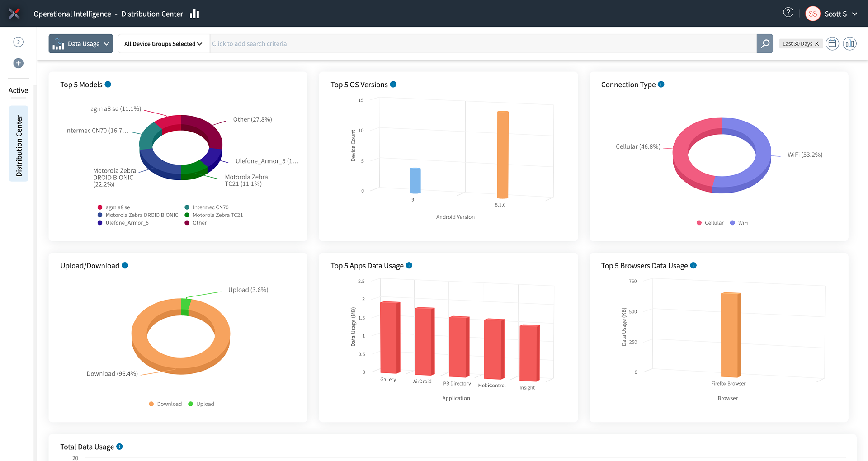Click the bar chart icon in header
Viewport: 868px width, 461px height.
click(x=194, y=14)
